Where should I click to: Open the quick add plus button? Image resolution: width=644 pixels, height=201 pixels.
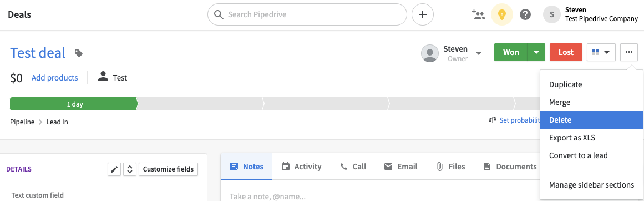pyautogui.click(x=423, y=15)
